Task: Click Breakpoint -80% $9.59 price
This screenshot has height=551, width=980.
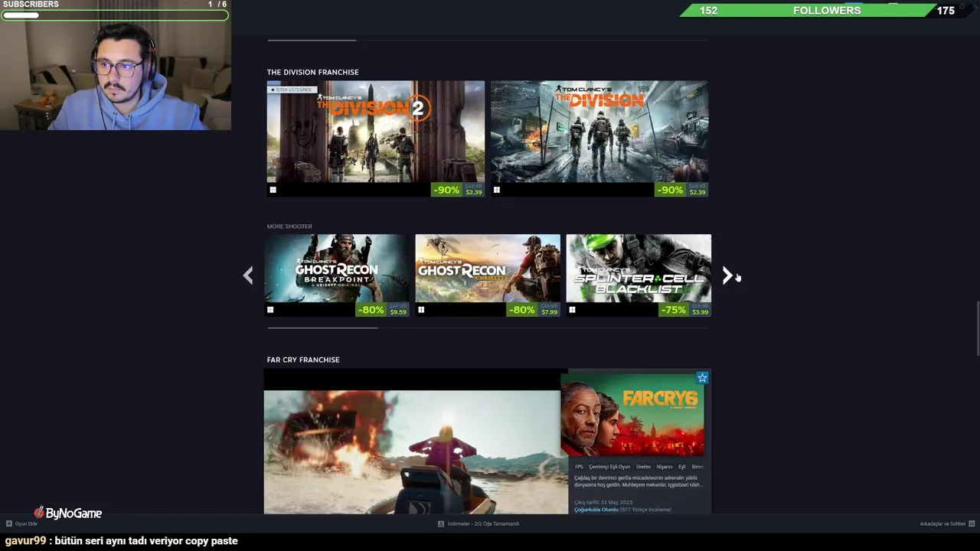Action: coord(383,310)
